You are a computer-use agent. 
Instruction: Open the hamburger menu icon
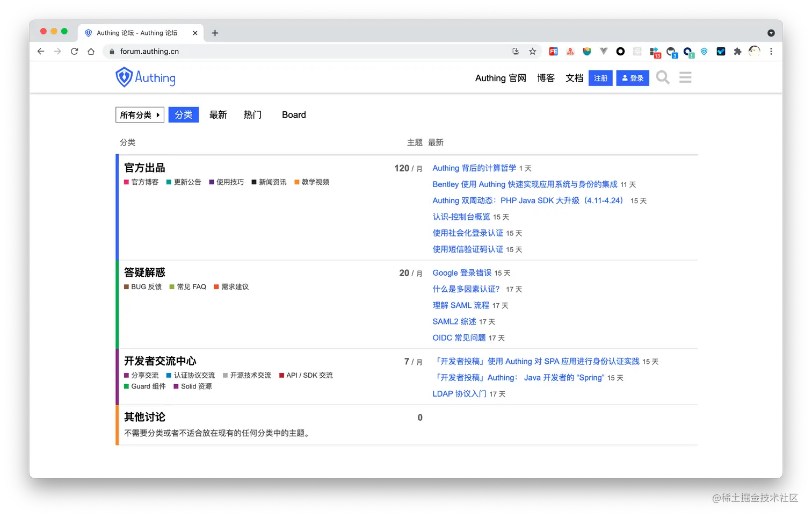tap(685, 78)
